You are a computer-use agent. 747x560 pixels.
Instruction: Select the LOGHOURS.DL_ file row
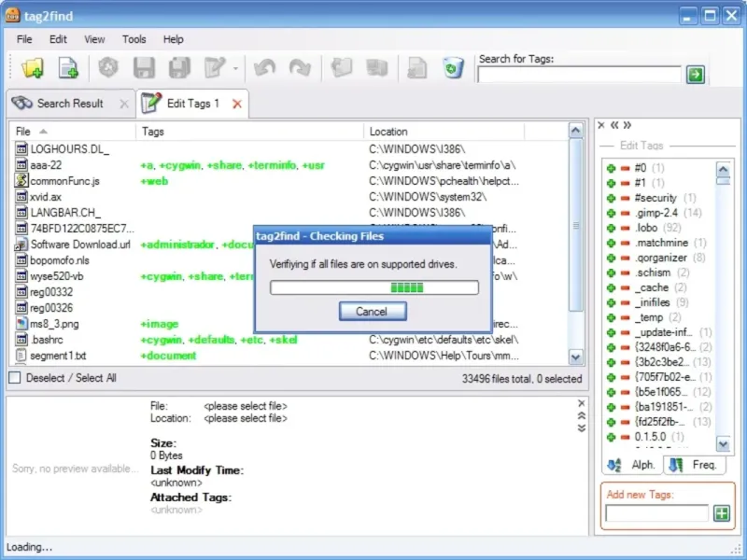point(289,149)
